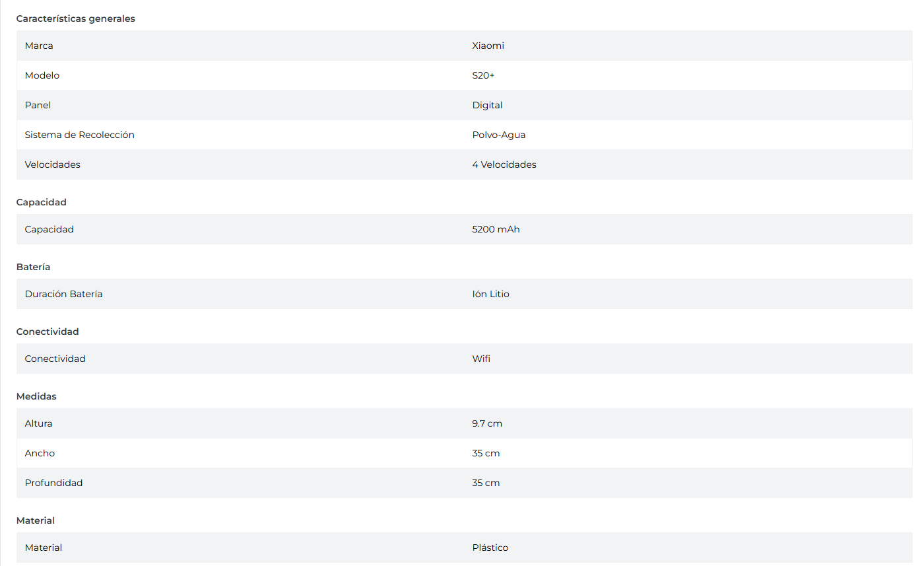Click the Medidas section heading
Screen dimensions: 924x566
point(36,396)
